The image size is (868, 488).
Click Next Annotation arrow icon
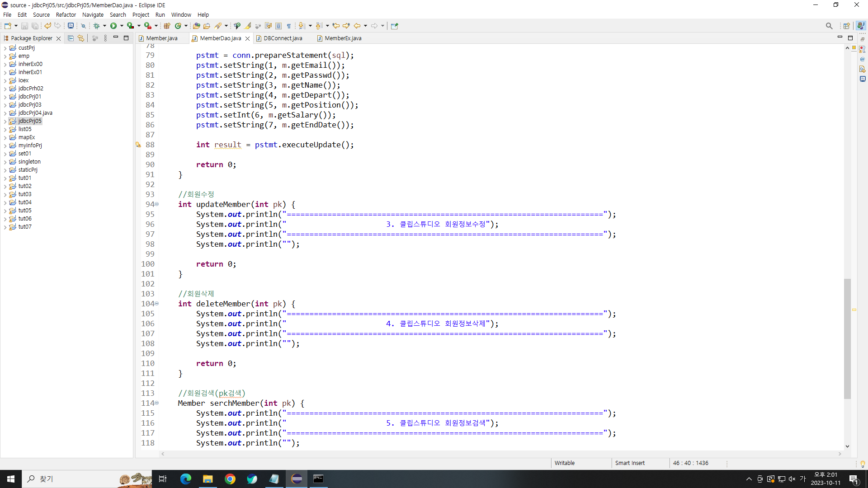coord(302,26)
